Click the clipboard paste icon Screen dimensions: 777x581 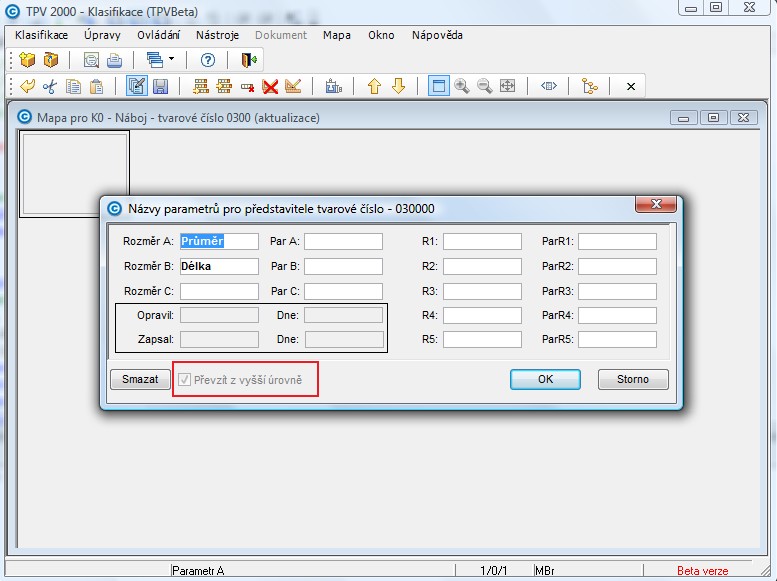point(96,86)
